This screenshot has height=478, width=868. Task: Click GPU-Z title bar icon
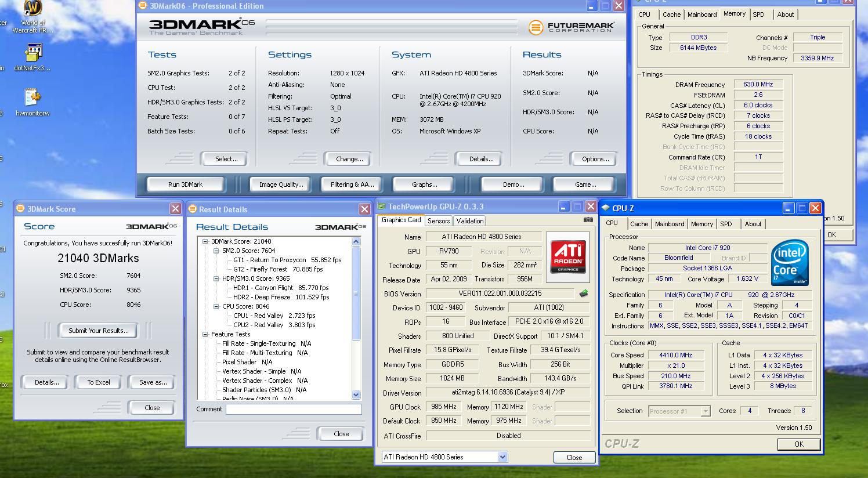coord(382,207)
